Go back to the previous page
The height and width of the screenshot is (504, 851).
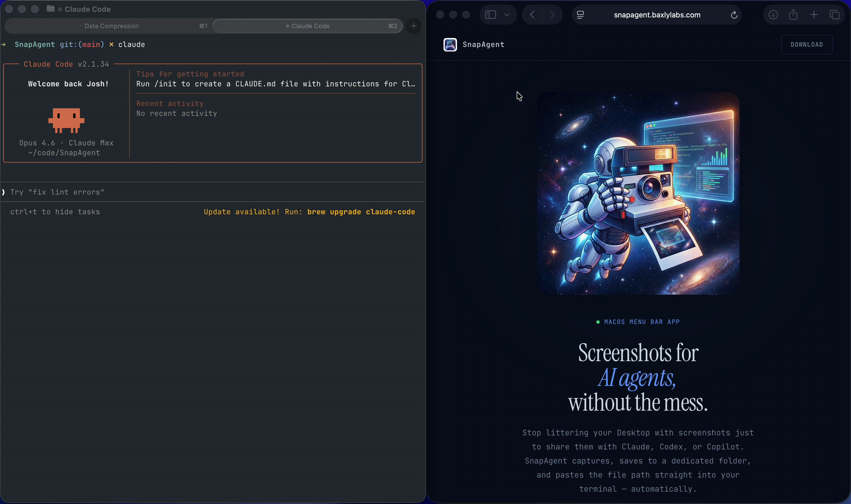click(532, 15)
